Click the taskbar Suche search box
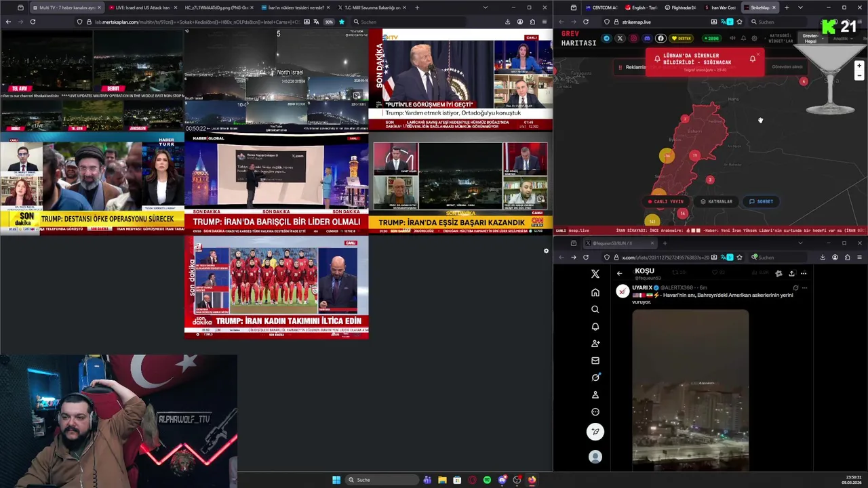The image size is (868, 488). tap(382, 480)
